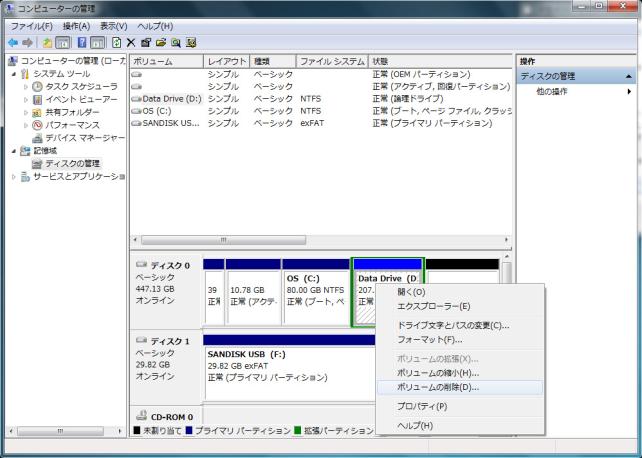Image resolution: width=642 pixels, height=458 pixels.
Task: Expand サービスとアプリケーション tree node
Action: tap(14, 177)
